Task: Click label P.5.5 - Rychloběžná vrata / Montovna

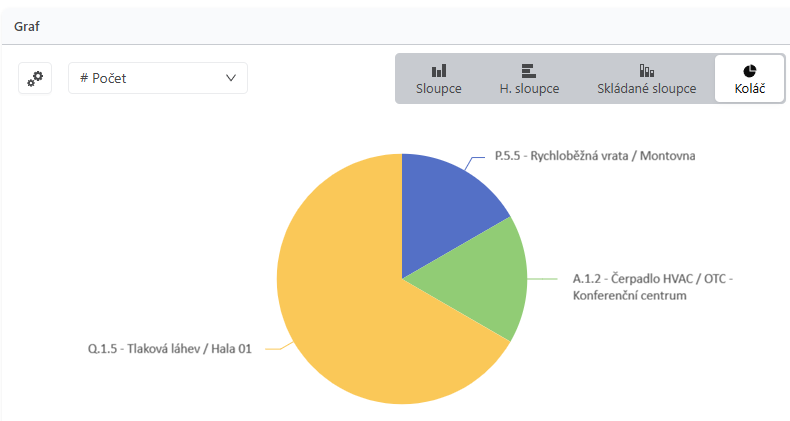Action: tap(595, 156)
